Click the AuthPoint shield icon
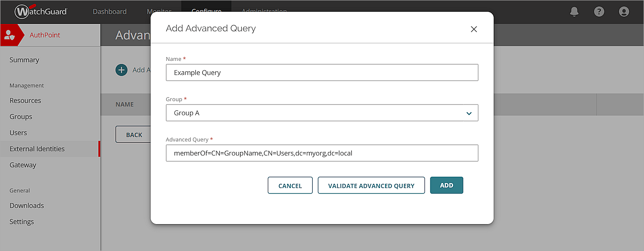644x251 pixels. click(x=9, y=35)
